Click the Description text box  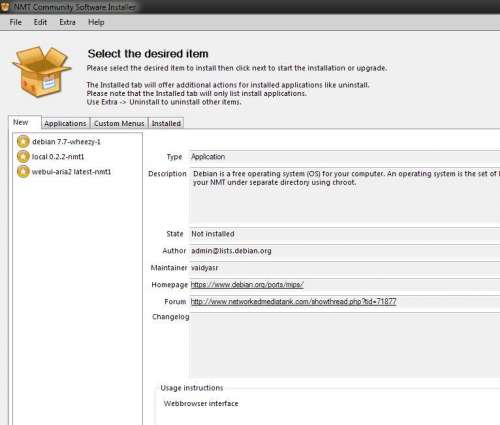[345, 195]
